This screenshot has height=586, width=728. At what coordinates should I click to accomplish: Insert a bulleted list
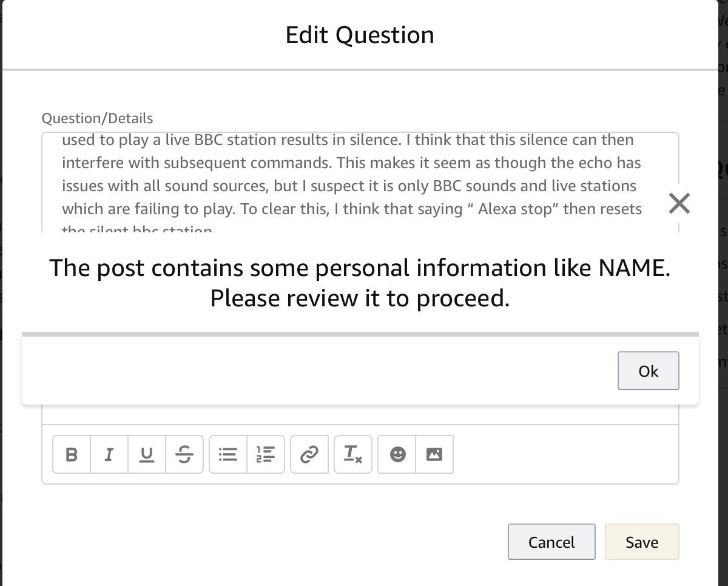[228, 454]
